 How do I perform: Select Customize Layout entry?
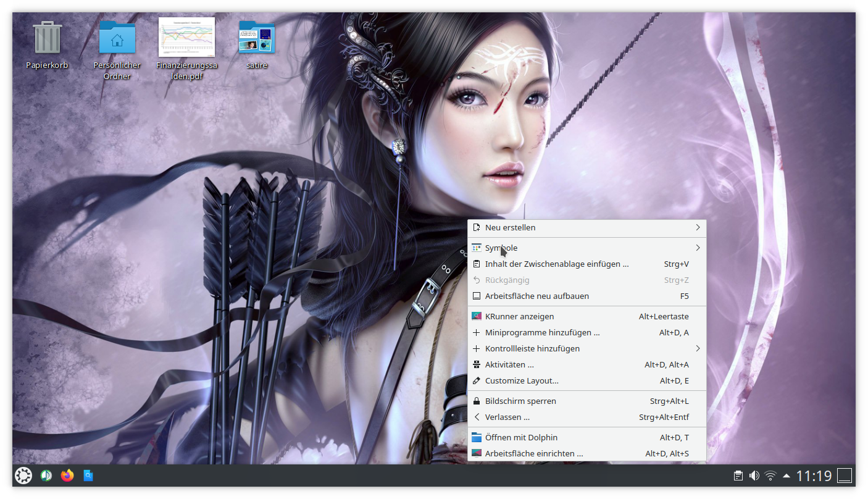(586, 380)
